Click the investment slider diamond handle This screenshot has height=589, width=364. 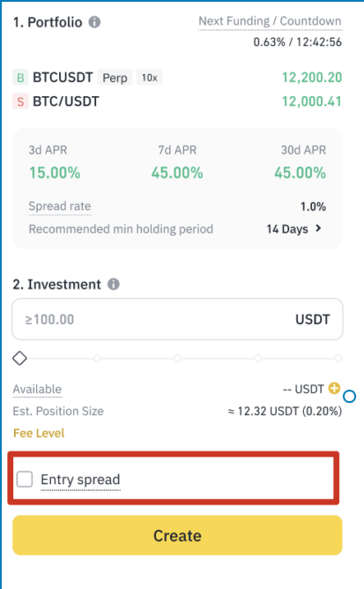[19, 358]
